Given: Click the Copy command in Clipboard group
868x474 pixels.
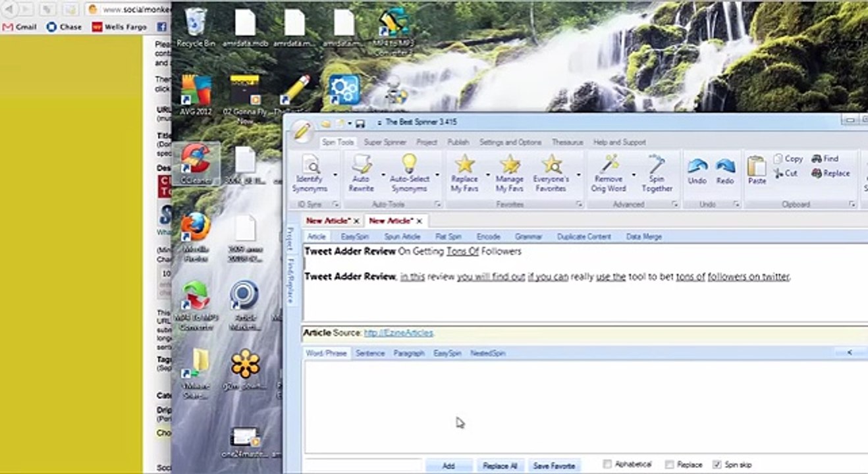Looking at the screenshot, I should [x=788, y=159].
